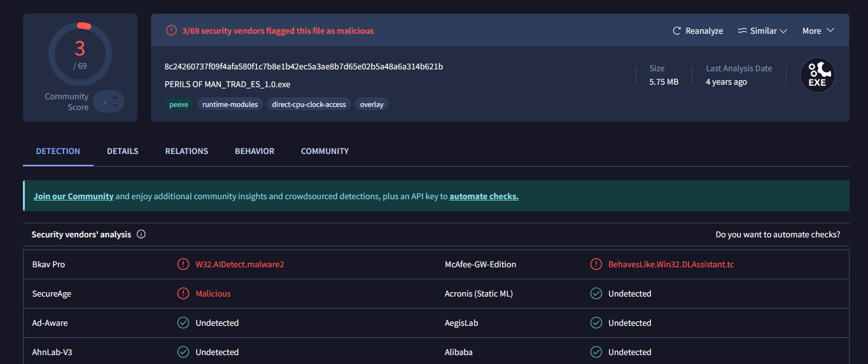
Task: Follow the automate checks link
Action: tap(484, 196)
